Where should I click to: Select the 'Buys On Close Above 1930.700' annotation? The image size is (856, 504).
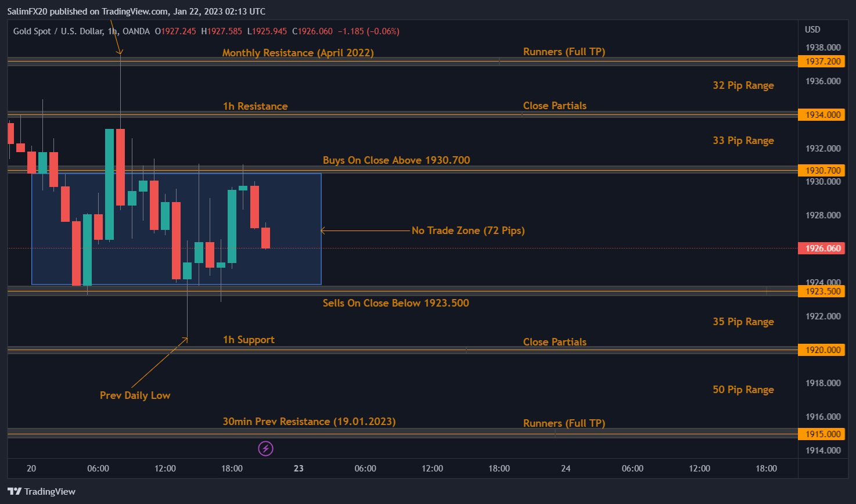point(396,160)
